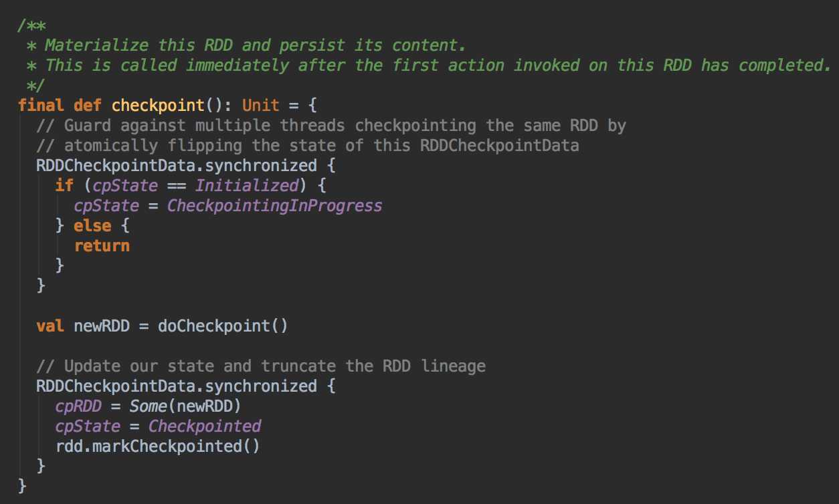Click the 'Update our state' comment
The height and width of the screenshot is (504, 839).
point(261,366)
